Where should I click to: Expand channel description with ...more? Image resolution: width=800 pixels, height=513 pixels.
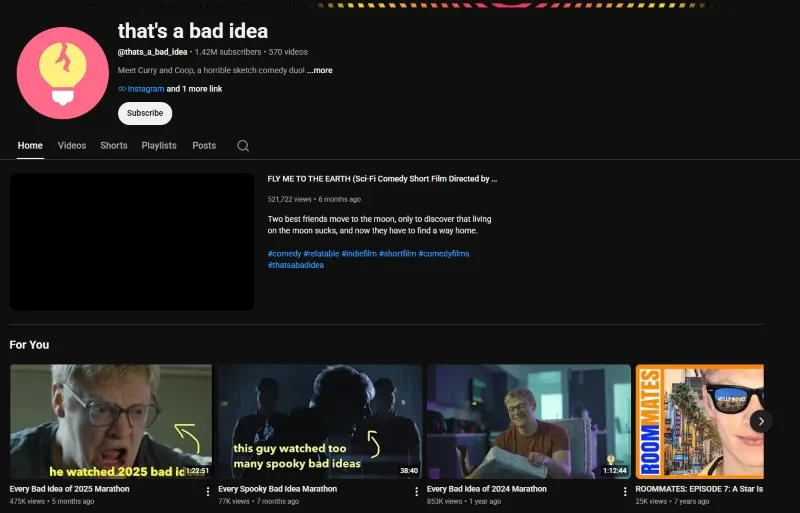tap(319, 70)
